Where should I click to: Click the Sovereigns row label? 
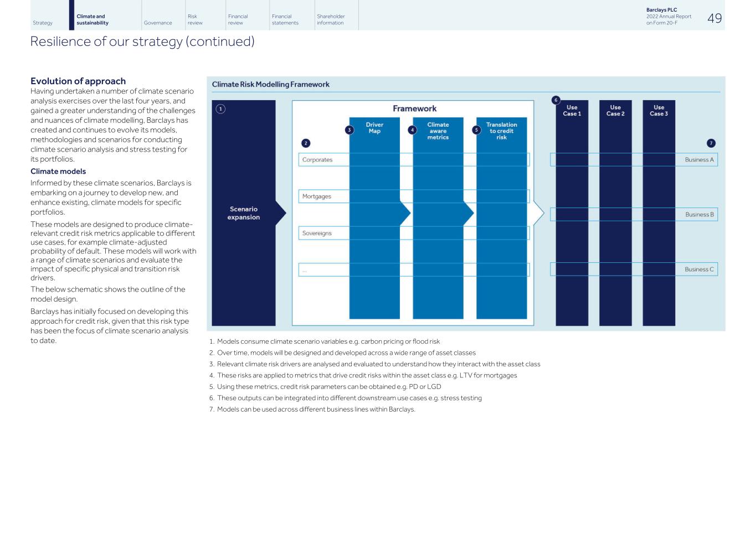click(x=317, y=234)
